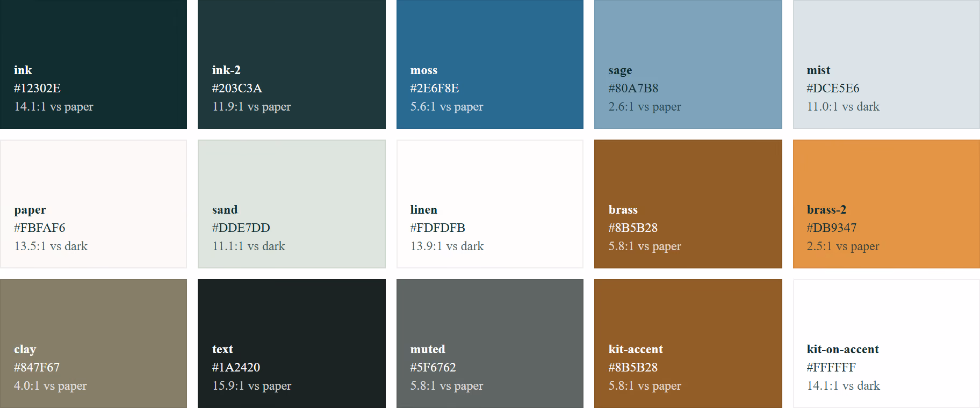Image resolution: width=980 pixels, height=408 pixels.
Task: Pick the brass swatch in second row
Action: click(688, 204)
